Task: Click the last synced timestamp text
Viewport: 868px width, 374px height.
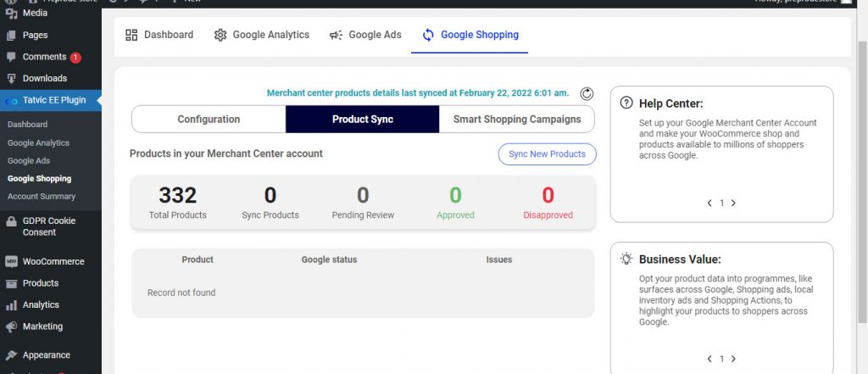Action: coord(418,93)
